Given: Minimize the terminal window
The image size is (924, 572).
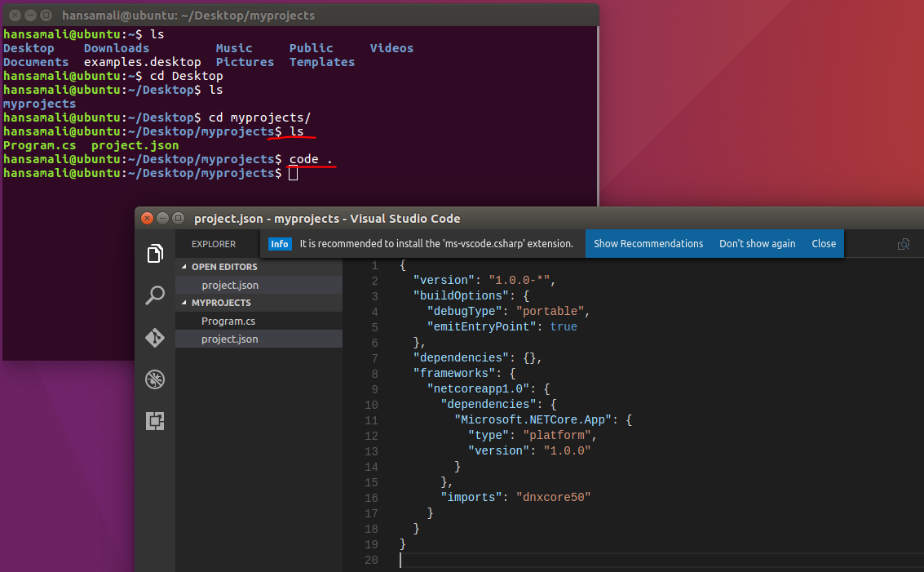Looking at the screenshot, I should [x=31, y=16].
